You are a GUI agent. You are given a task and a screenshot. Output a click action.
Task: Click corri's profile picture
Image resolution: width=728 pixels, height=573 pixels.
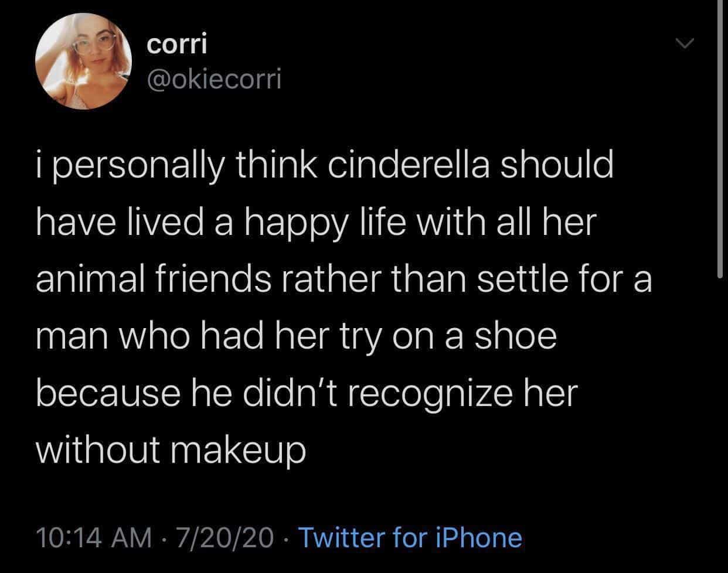click(x=82, y=62)
